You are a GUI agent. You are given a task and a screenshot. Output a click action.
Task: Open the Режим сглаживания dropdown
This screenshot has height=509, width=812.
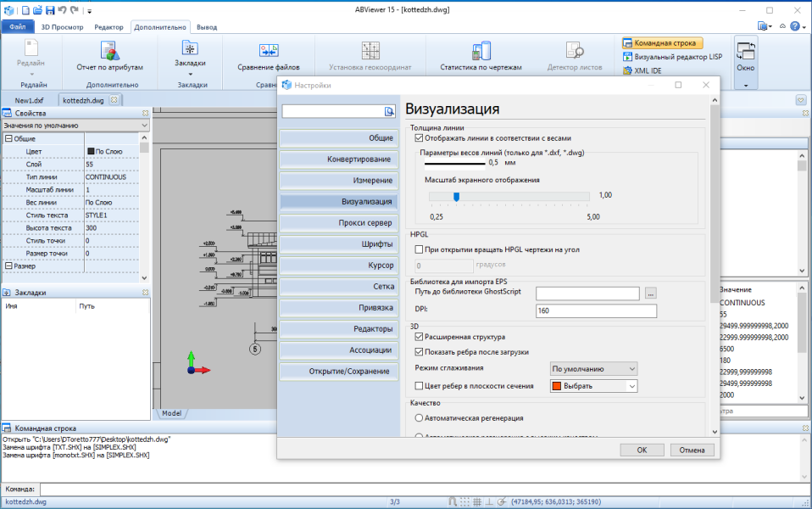593,369
